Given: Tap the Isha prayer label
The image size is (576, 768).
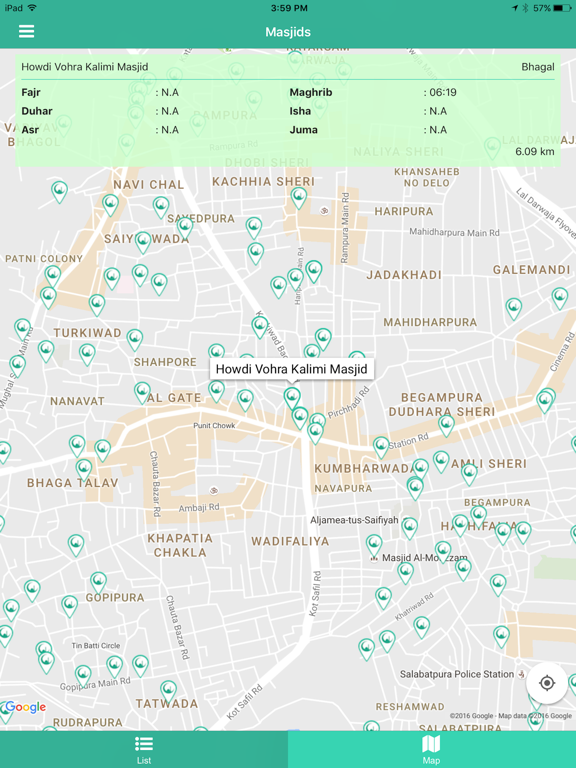Looking at the screenshot, I should [300, 111].
